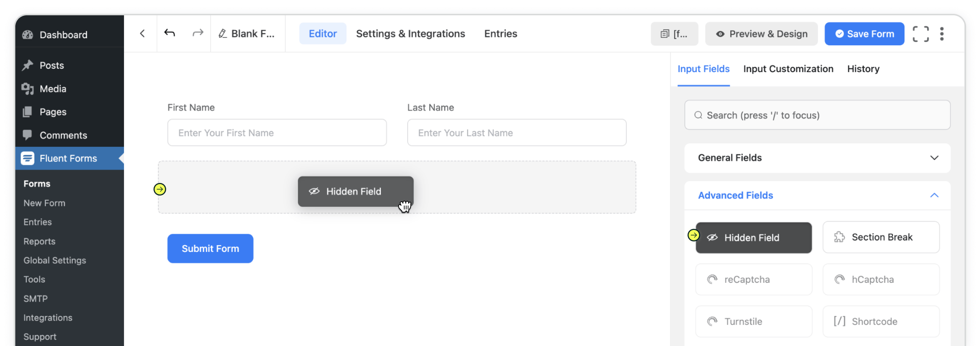Open Integrations submenu link
The width and height of the screenshot is (980, 346).
pos(48,318)
